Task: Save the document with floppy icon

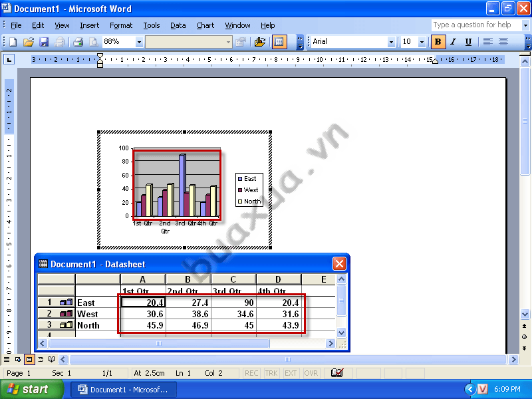Action: 44,42
